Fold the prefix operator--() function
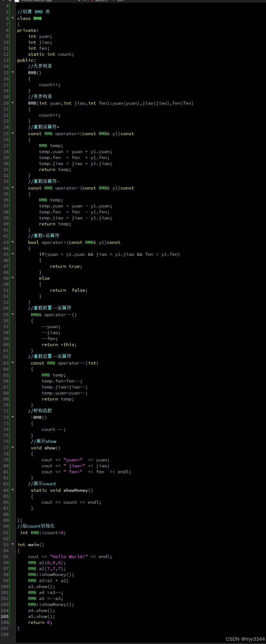 click(x=13, y=314)
